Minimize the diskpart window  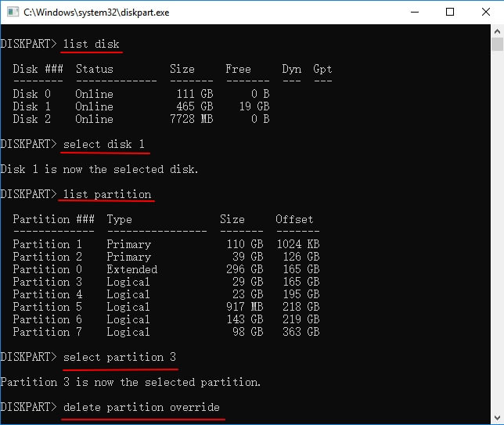(413, 13)
